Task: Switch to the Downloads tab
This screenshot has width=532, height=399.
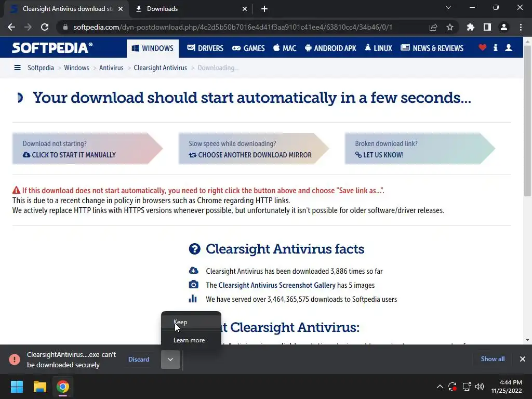Action: click(x=190, y=9)
